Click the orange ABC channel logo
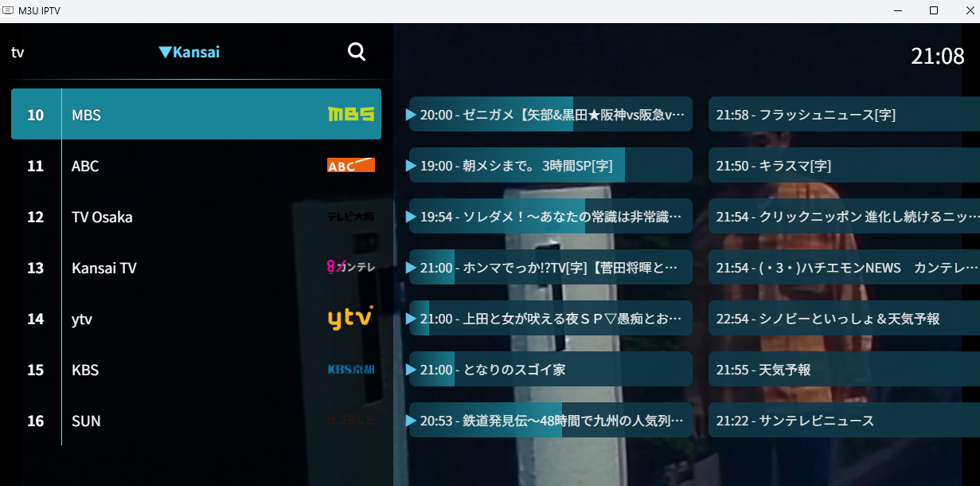Image resolution: width=980 pixels, height=486 pixels. pyautogui.click(x=350, y=165)
